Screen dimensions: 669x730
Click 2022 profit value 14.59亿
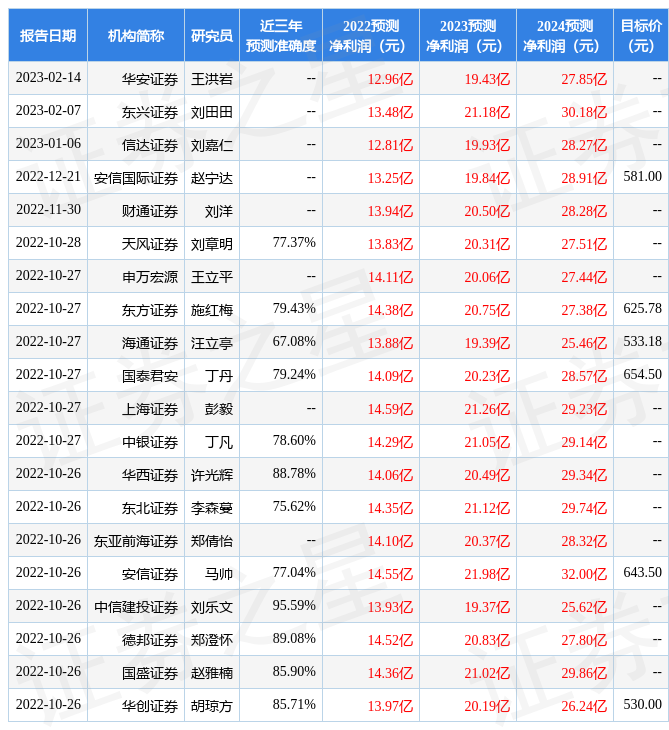390,409
